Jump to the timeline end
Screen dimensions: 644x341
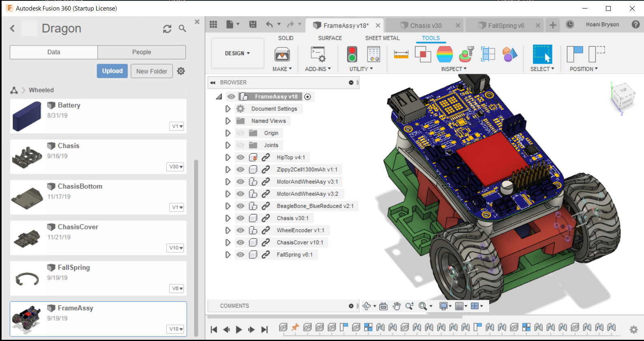264,330
